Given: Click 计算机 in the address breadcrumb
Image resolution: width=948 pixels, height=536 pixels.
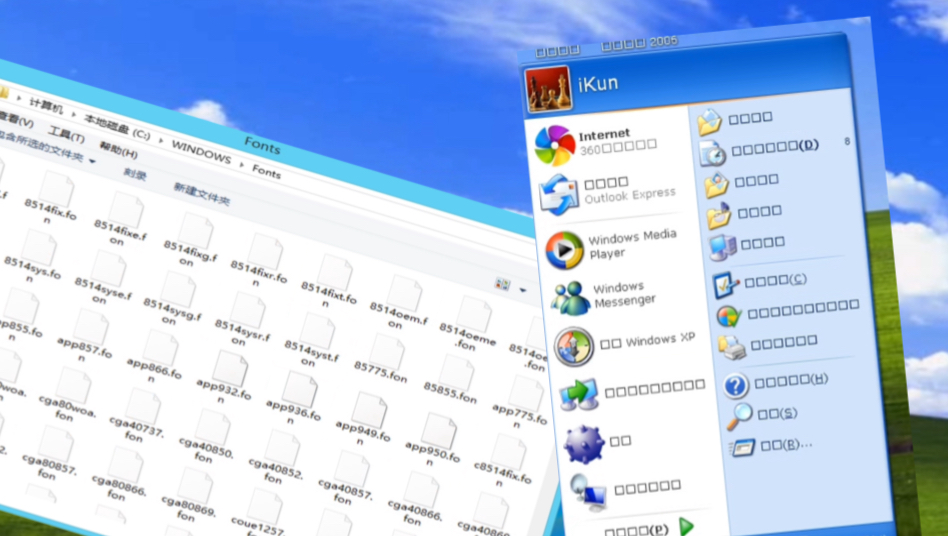Looking at the screenshot, I should point(46,107).
